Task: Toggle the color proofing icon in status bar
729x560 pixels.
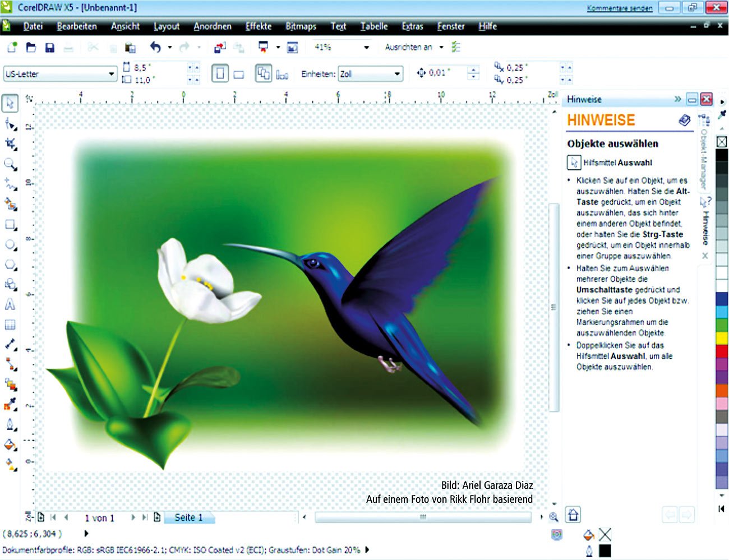Action: click(x=556, y=535)
